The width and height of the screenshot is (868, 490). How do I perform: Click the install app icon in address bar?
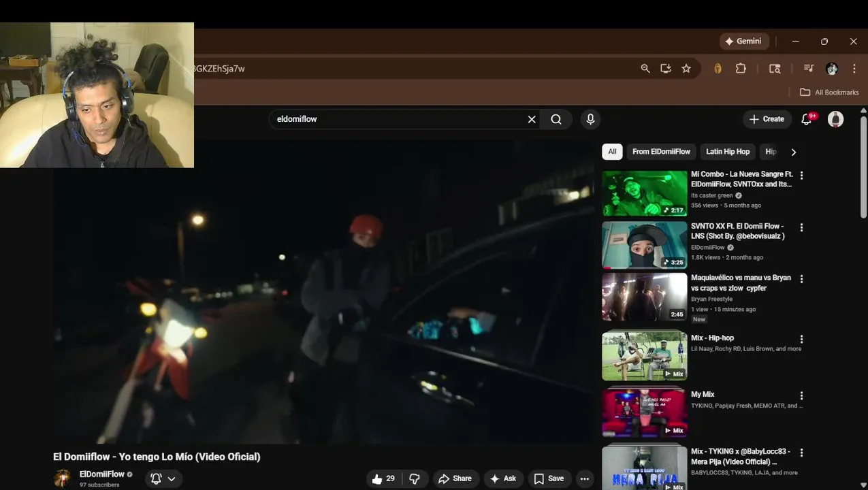click(666, 69)
